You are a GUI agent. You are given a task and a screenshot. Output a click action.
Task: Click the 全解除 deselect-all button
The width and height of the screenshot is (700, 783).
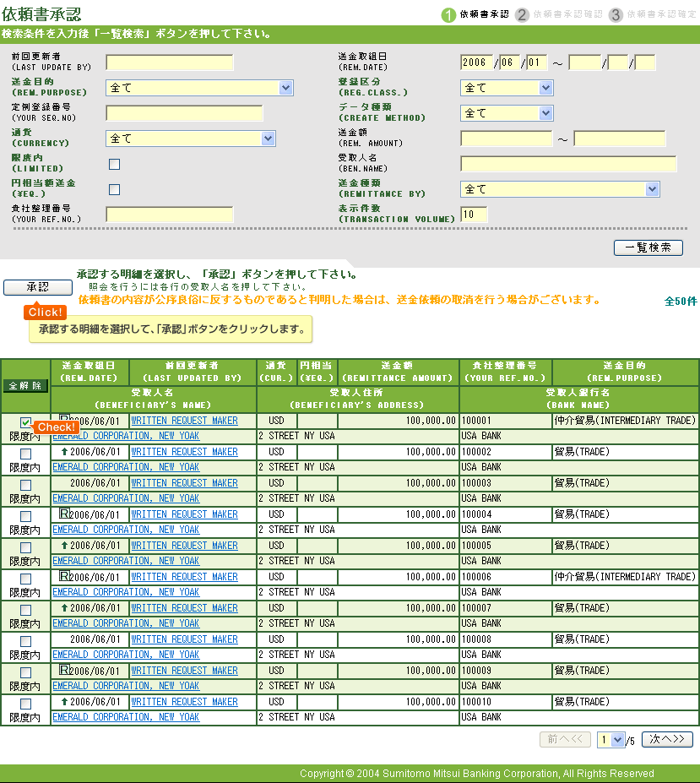click(25, 385)
